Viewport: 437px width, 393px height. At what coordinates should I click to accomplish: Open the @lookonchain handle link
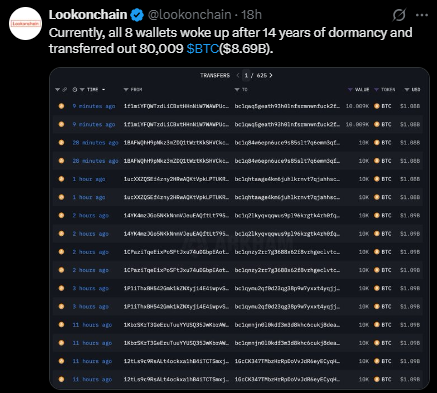point(189,15)
